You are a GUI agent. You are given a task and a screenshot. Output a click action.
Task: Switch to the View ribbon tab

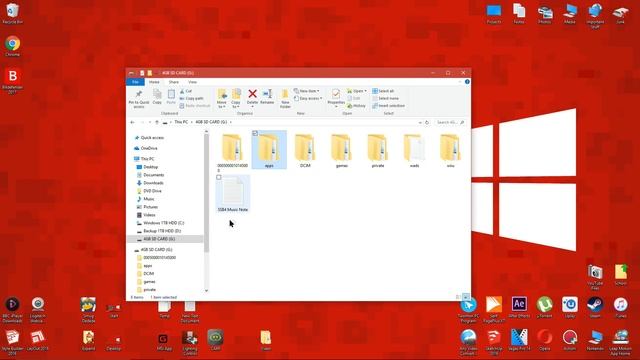pos(192,82)
